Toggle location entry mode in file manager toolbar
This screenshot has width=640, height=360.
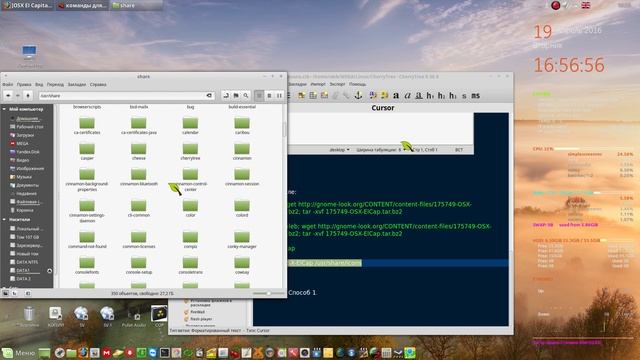226,96
